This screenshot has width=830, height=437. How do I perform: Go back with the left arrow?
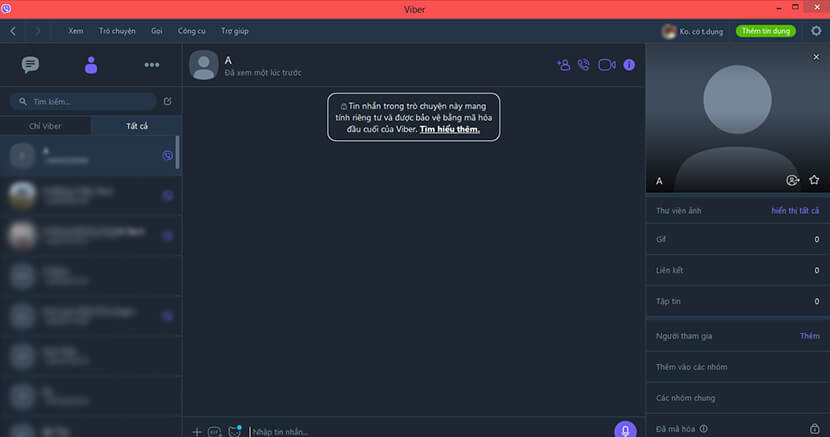click(13, 31)
